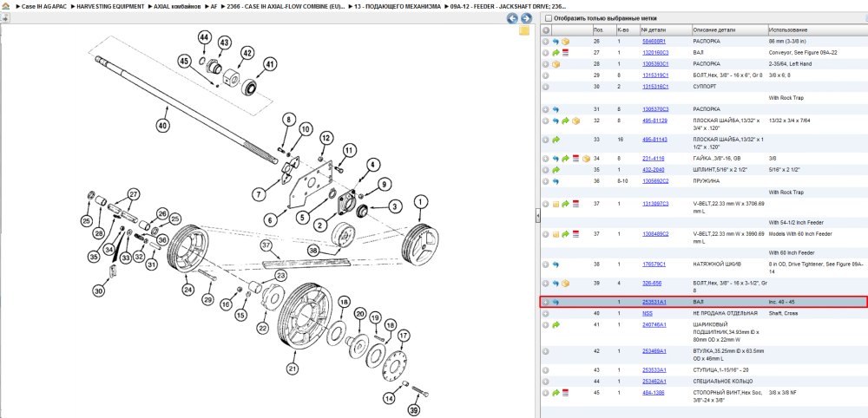The height and width of the screenshot is (418, 868).
Task: Click description 'НАТЯЖНОЙ ШКИВ' in row 38
Action: click(715, 265)
